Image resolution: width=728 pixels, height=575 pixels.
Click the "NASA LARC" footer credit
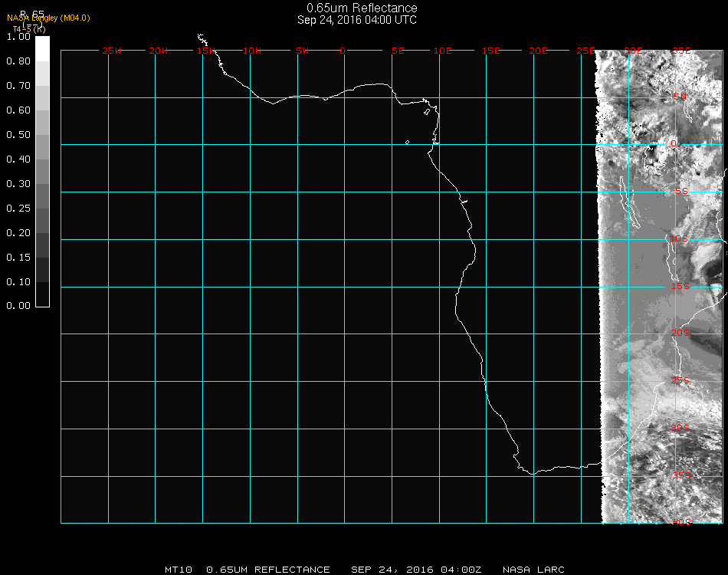point(533,570)
